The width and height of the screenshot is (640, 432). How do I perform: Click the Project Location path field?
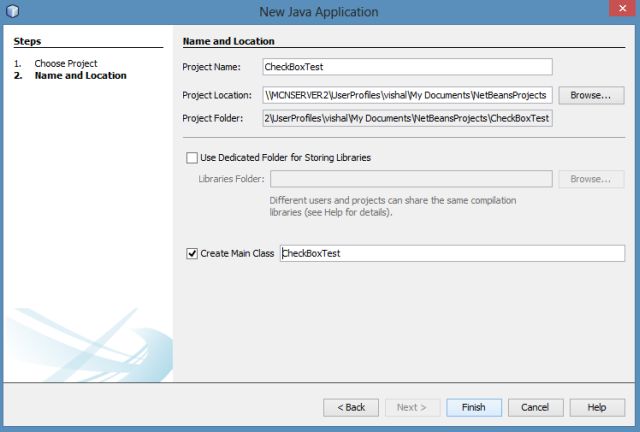click(x=407, y=95)
